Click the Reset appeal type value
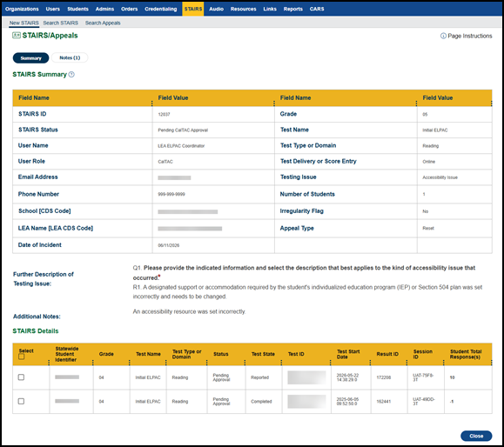The image size is (504, 447). pos(428,229)
